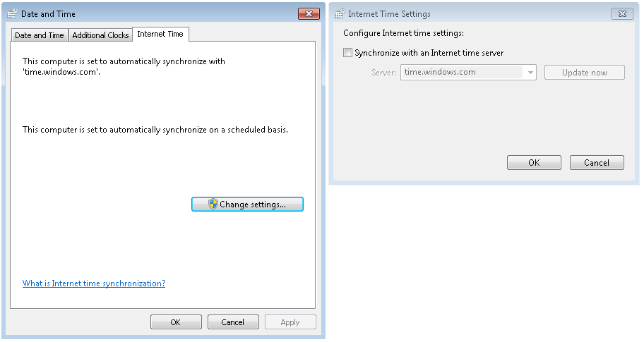Click the Date and Time title bar

point(177,13)
